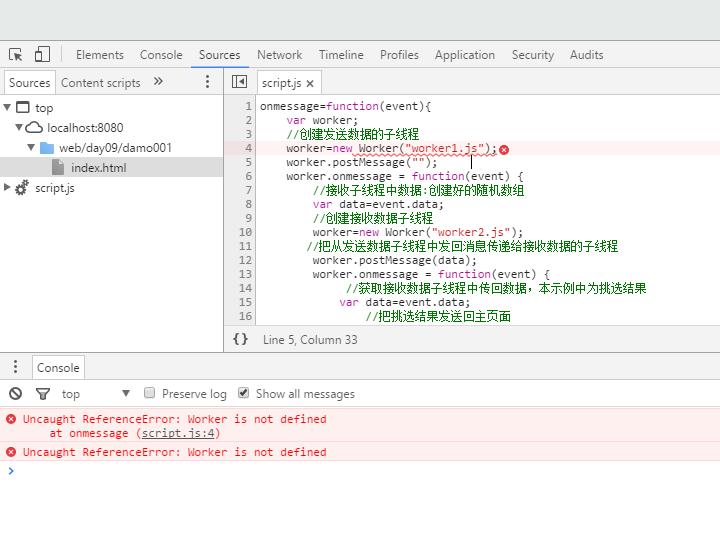
Task: Open the Sources sidebar three-dot menu
Action: point(208,82)
